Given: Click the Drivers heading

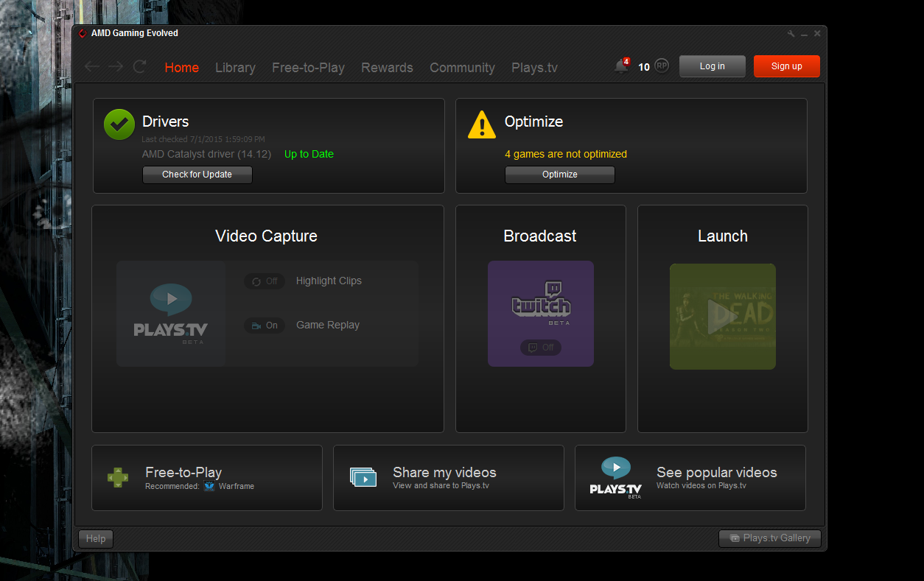Looking at the screenshot, I should click(x=165, y=122).
